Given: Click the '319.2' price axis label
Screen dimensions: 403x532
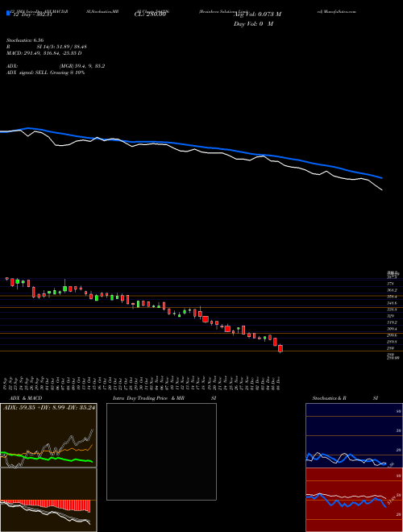Looking at the screenshot, I should (x=392, y=322).
